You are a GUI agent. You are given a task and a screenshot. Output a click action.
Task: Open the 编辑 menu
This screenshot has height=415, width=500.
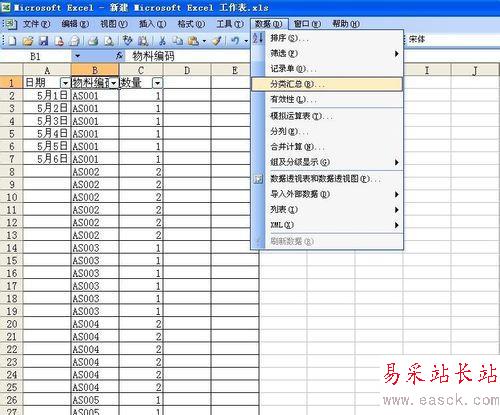coord(75,24)
